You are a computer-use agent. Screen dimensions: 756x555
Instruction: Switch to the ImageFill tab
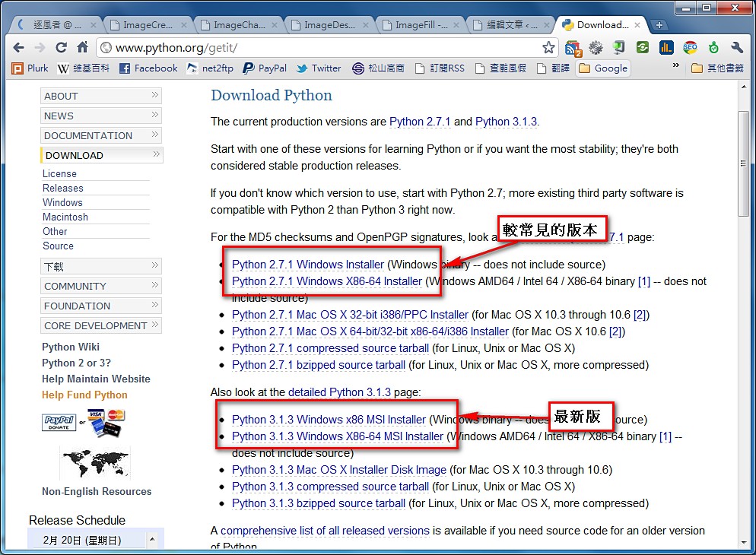[421, 25]
